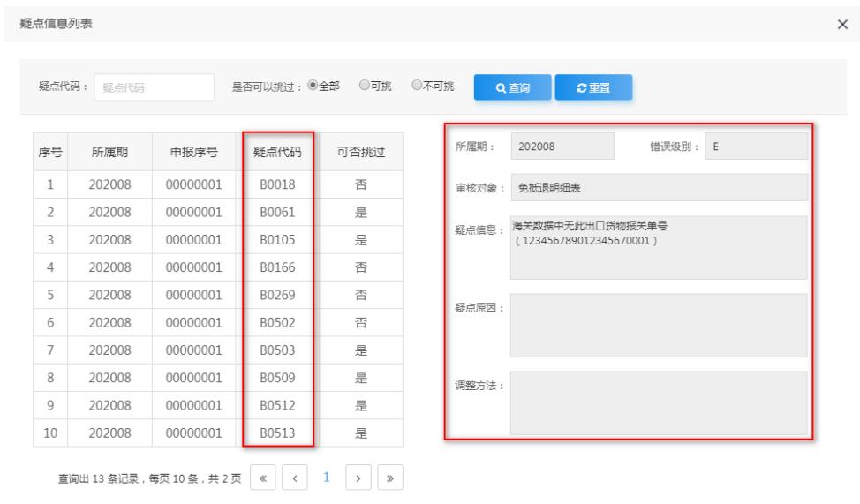Image resolution: width=860 pixels, height=504 pixels.
Task: Click the 疑点代码 search input field
Action: click(154, 87)
